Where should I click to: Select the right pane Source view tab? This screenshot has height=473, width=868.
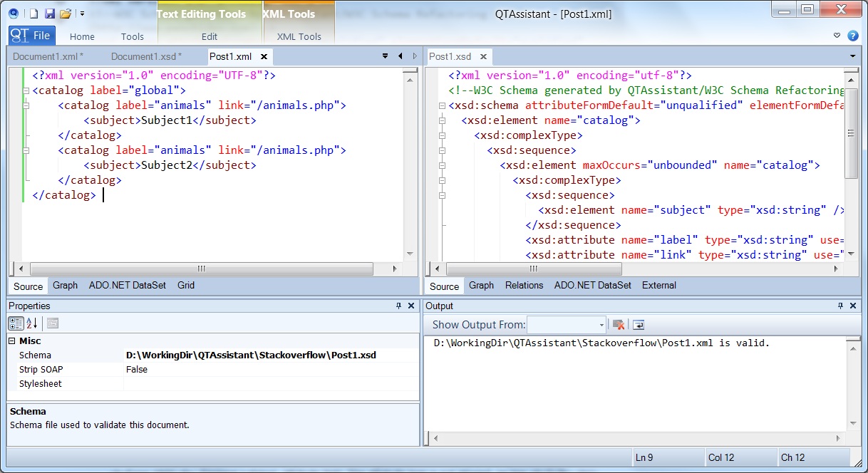pos(445,286)
